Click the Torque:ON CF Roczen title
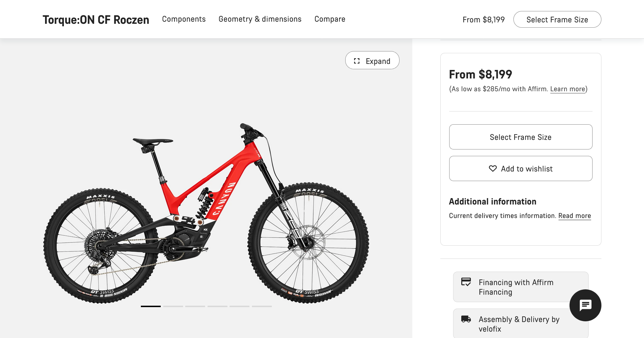The height and width of the screenshot is (338, 644). [96, 20]
